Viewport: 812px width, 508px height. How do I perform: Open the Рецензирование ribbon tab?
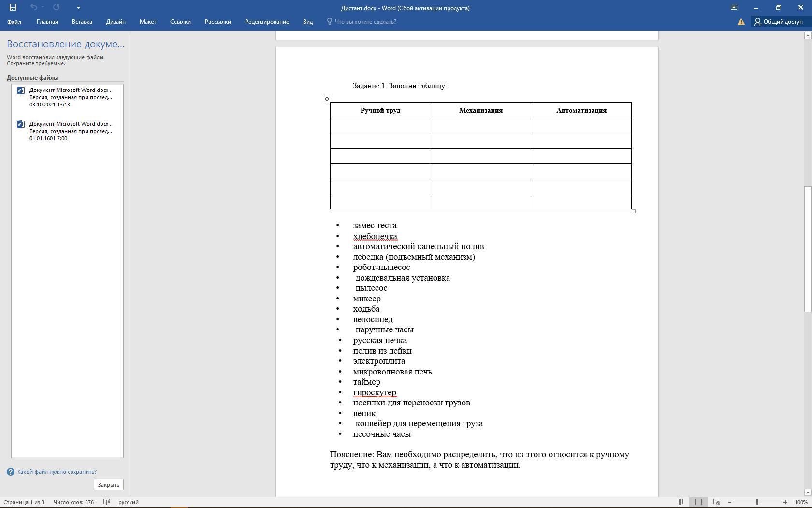point(267,22)
